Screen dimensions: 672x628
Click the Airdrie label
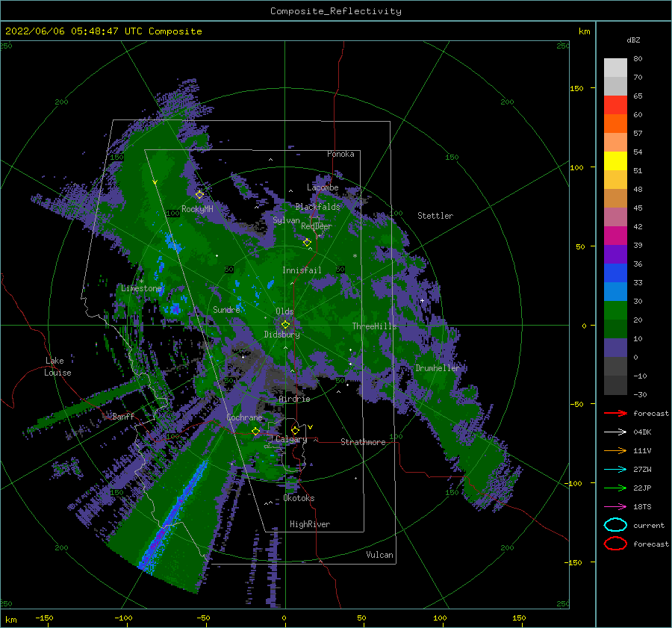294,399
